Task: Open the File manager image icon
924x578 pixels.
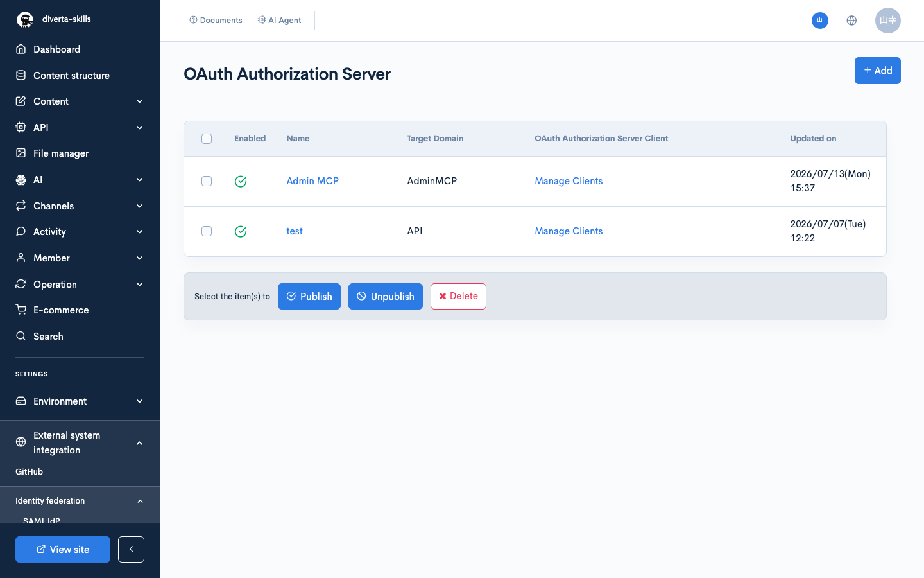Action: click(x=21, y=153)
